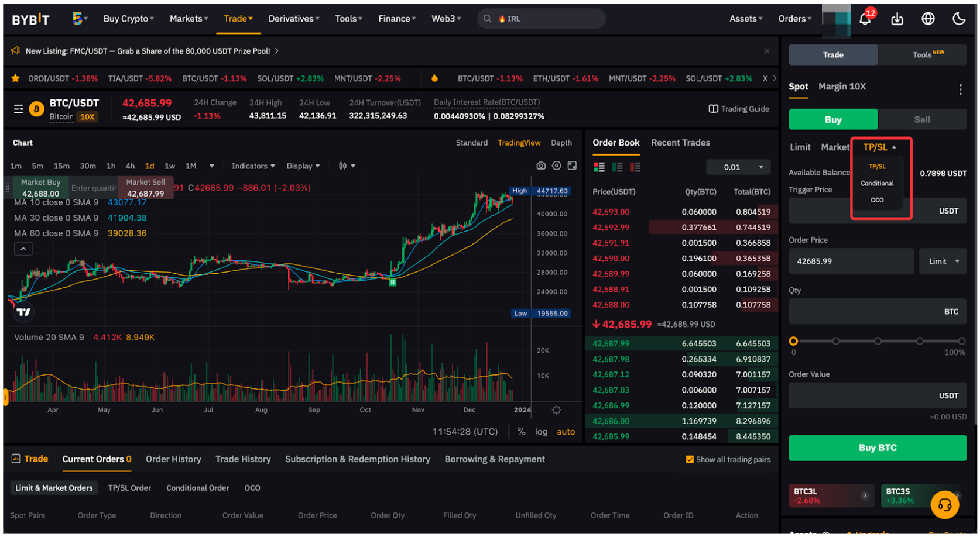980x537 pixels.
Task: Switch to dark mode moon icon
Action: [x=959, y=19]
